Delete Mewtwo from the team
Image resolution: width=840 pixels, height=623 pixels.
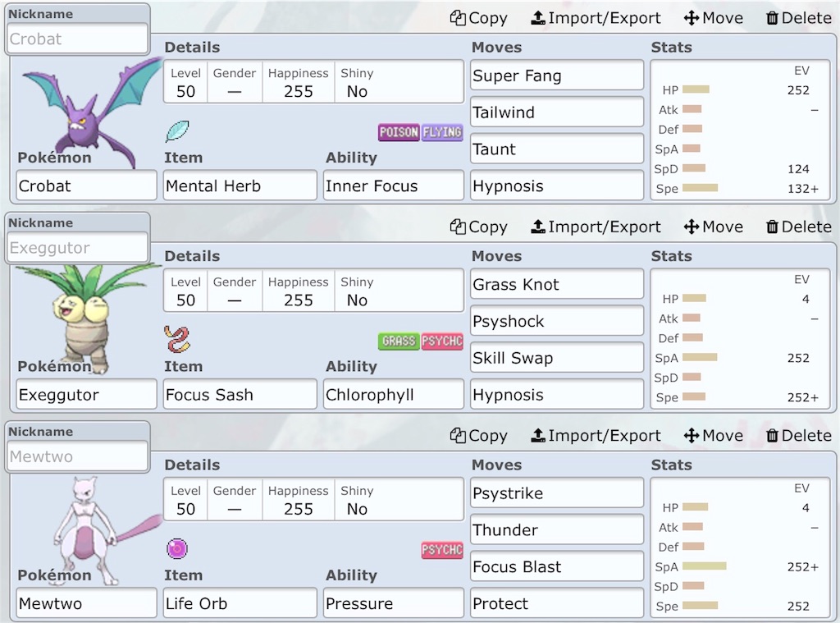(x=798, y=436)
